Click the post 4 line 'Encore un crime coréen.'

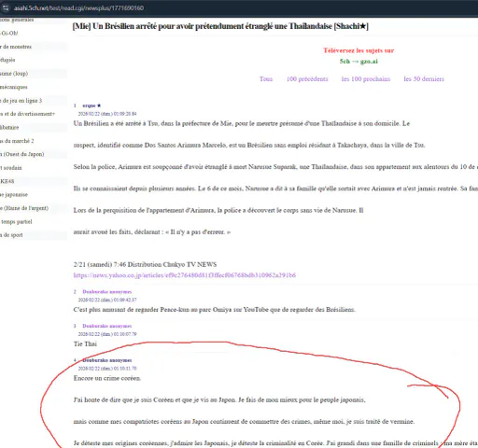coord(107,378)
